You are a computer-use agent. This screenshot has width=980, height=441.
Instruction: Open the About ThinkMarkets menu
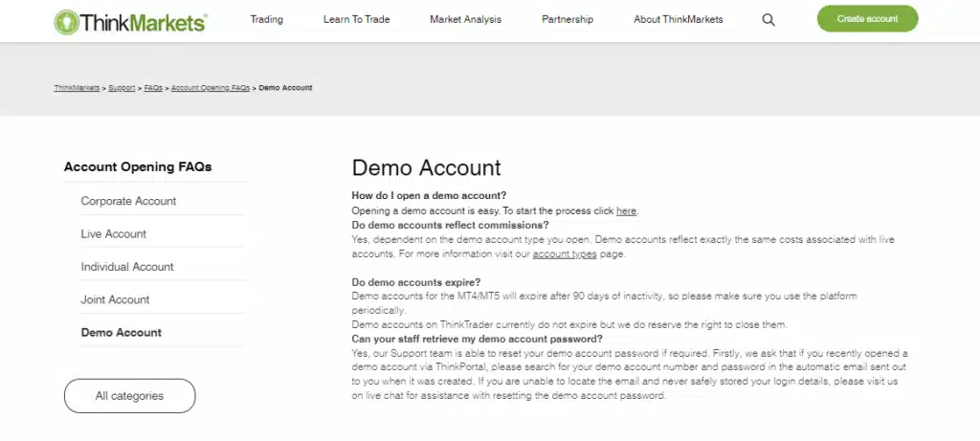pos(679,19)
